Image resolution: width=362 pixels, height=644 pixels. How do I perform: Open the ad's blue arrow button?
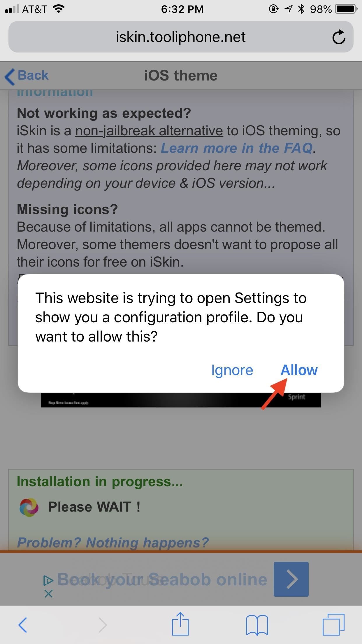(x=291, y=579)
